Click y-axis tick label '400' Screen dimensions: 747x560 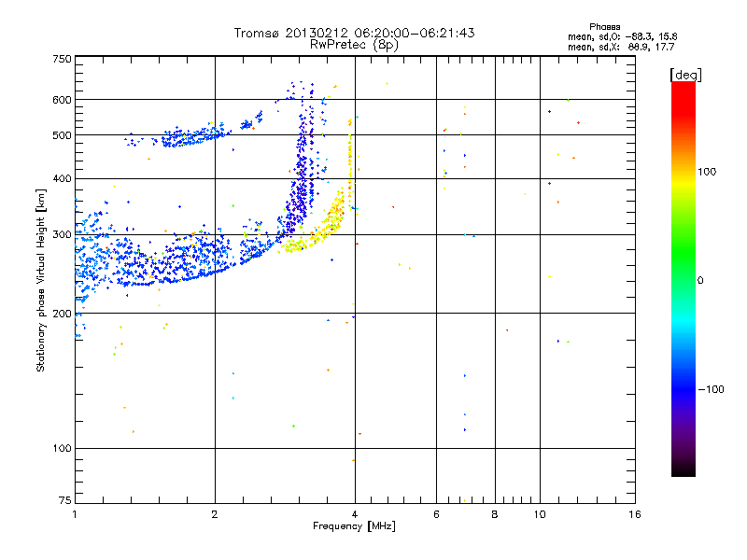coord(62,178)
